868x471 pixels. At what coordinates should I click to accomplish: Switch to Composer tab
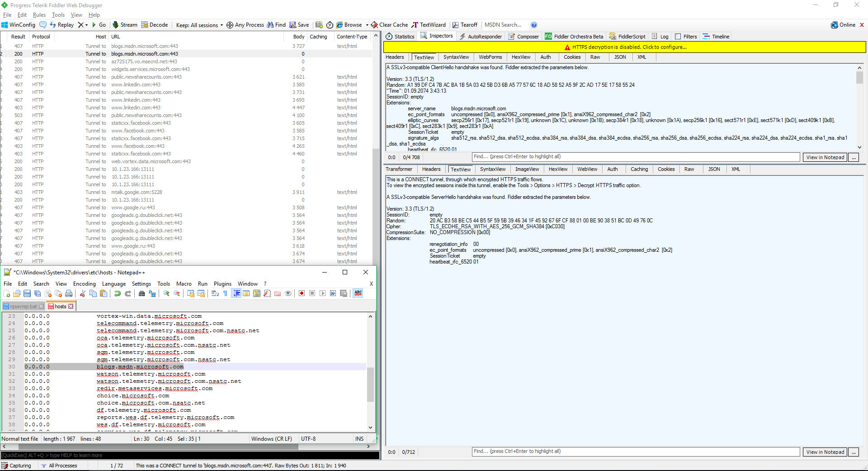[524, 37]
